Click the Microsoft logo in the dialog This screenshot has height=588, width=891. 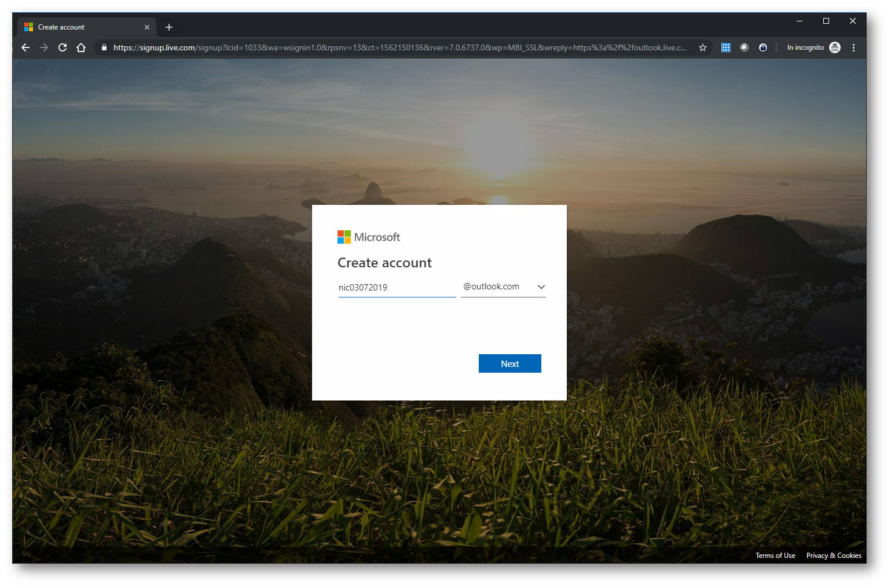(x=369, y=237)
